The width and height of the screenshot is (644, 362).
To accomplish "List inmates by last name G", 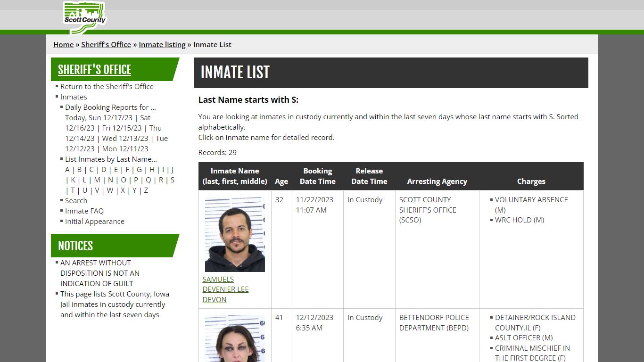I will click(139, 169).
